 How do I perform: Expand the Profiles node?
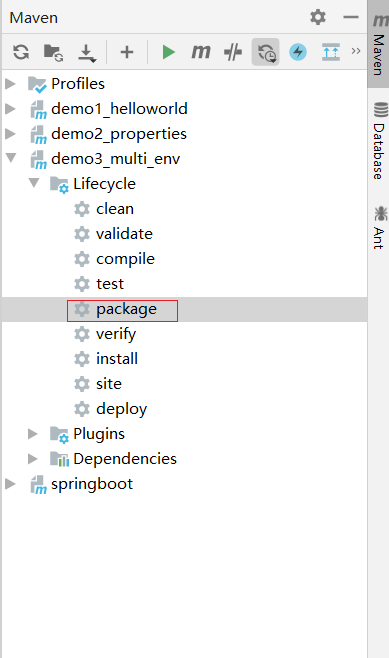tap(10, 84)
